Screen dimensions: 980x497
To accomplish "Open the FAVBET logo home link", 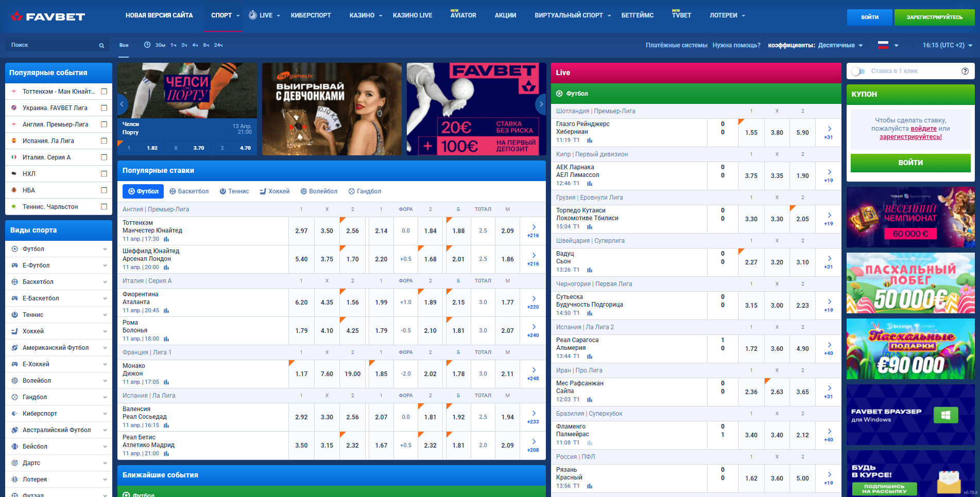I will [47, 16].
